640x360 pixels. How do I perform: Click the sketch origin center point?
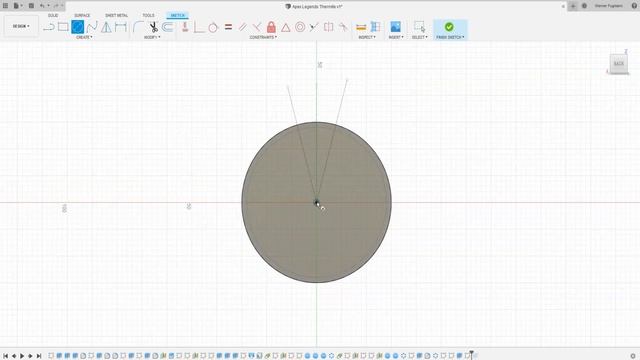(x=316, y=202)
